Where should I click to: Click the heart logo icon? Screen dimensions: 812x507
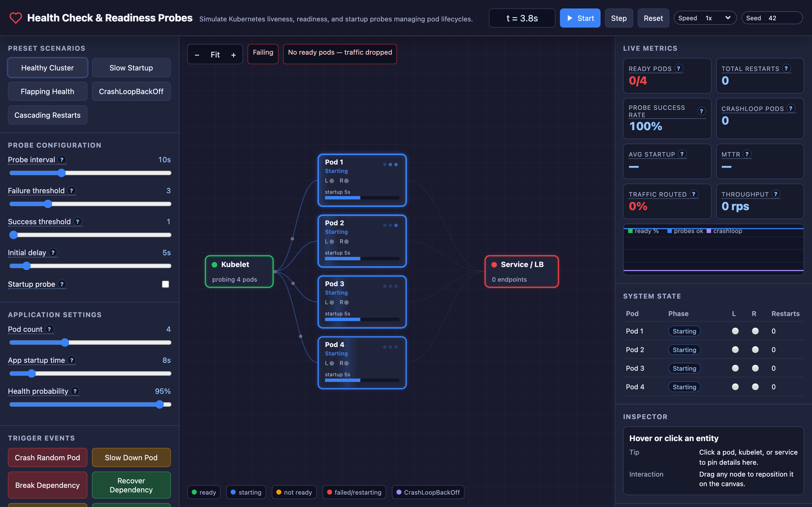pyautogui.click(x=16, y=18)
